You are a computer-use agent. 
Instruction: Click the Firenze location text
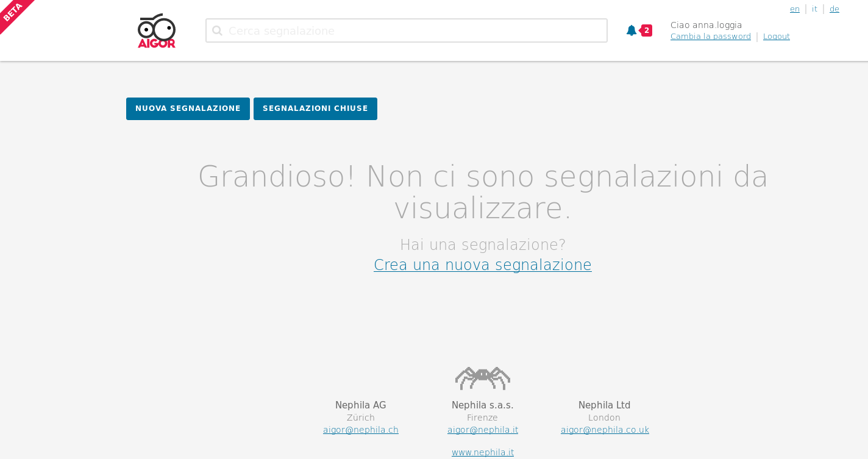[x=483, y=418]
